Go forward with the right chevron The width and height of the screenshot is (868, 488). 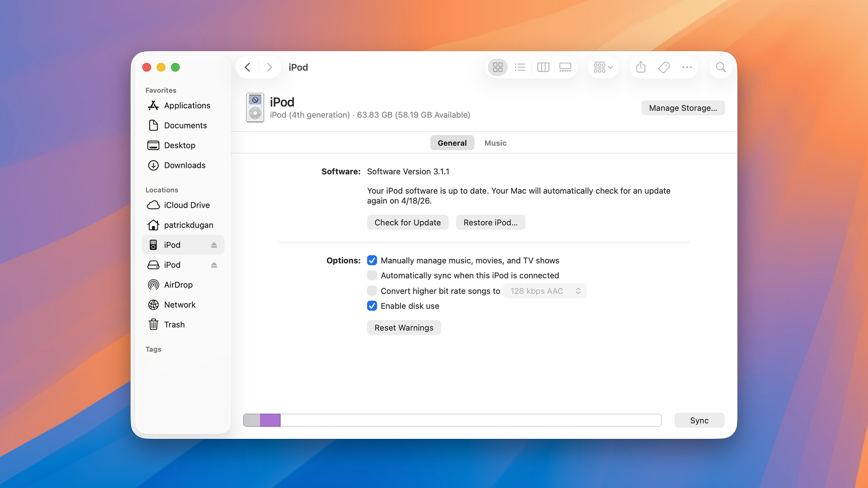269,67
